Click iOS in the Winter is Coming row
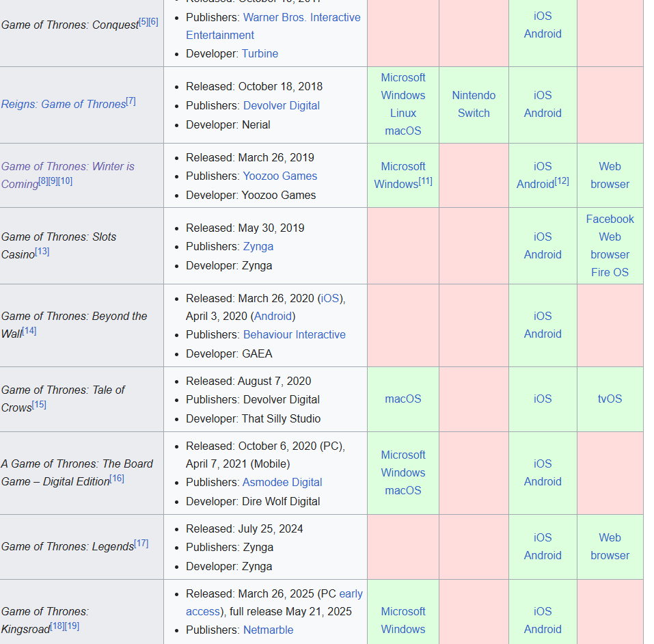654x644 pixels. click(x=543, y=166)
